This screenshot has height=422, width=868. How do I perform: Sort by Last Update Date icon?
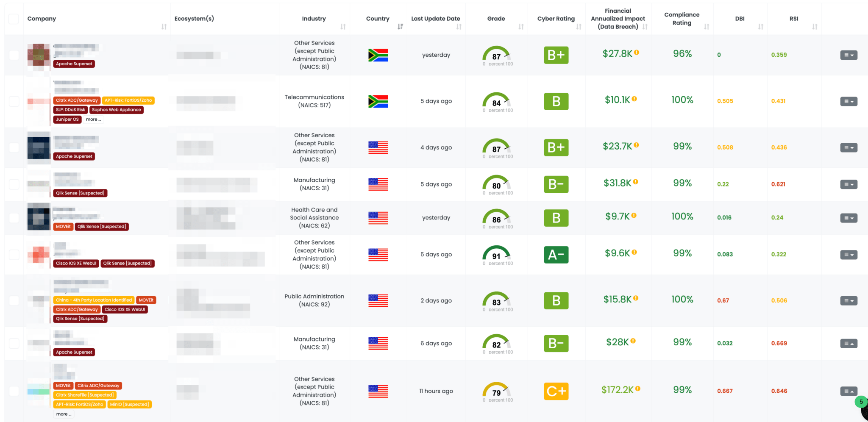pos(459,27)
